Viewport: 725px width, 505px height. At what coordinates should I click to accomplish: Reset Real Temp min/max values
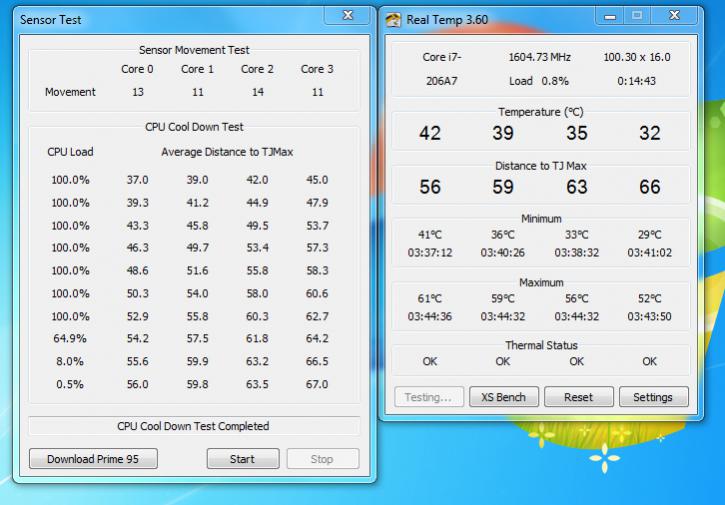pos(578,397)
